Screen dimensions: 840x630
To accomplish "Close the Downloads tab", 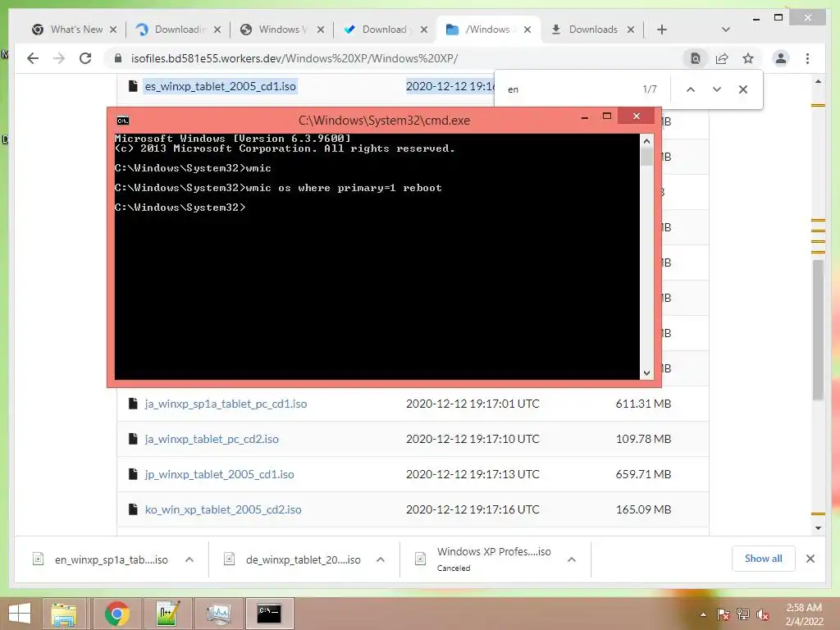I will point(631,30).
